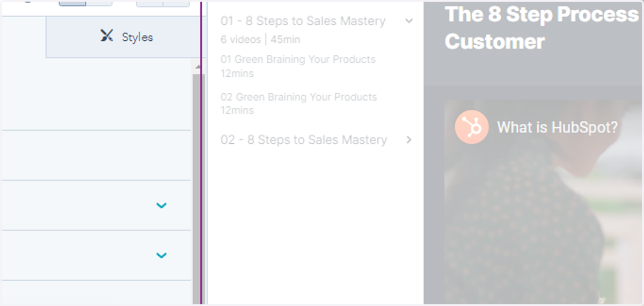Click the top button right of the highlighted one
The image size is (644, 306).
click(99, 3)
